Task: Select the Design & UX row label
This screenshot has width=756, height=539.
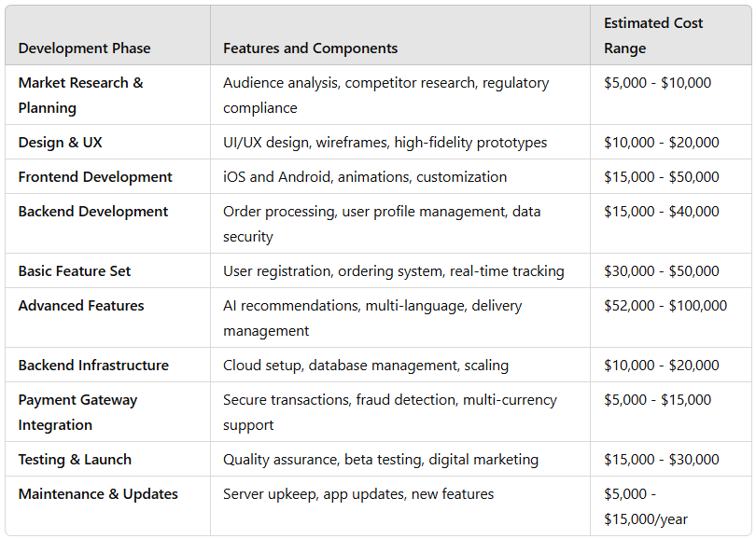Action: (61, 143)
